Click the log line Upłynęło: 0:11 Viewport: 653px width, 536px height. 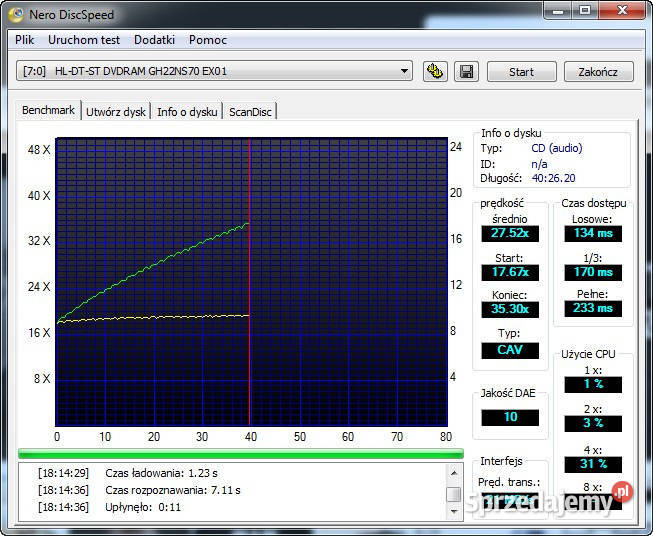(143, 507)
